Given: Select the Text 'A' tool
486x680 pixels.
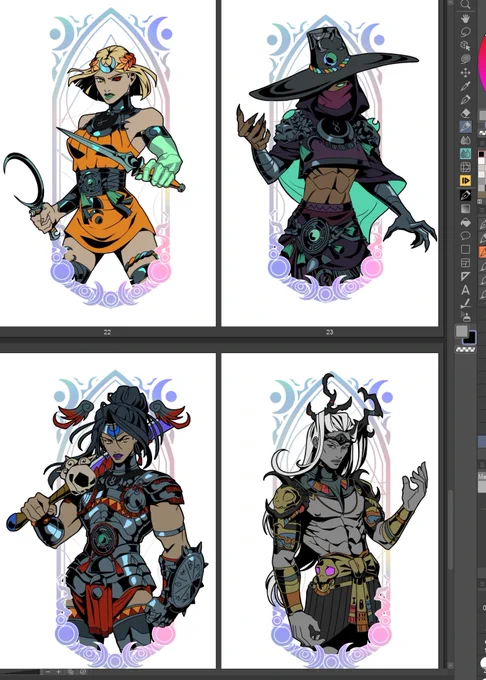Looking at the screenshot, I should pos(465,289).
